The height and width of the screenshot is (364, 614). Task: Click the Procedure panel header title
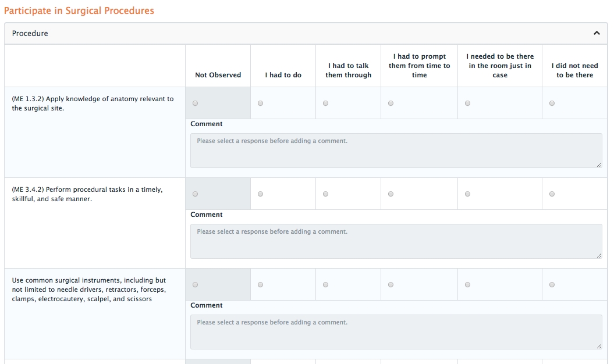tap(30, 34)
